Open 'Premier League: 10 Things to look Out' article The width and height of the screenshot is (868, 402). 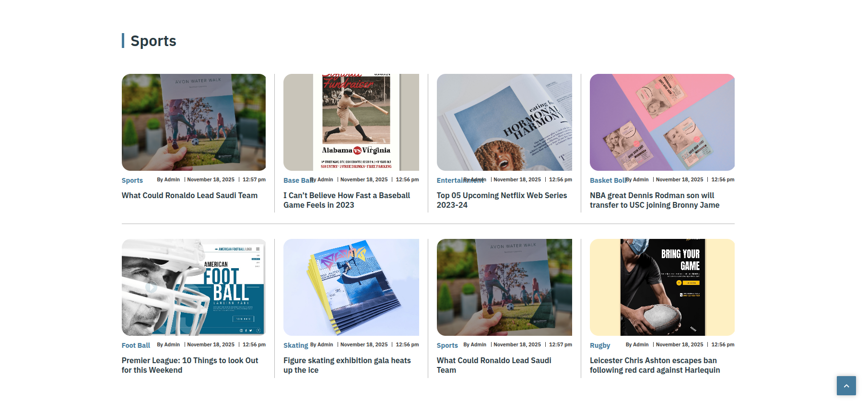pos(189,365)
